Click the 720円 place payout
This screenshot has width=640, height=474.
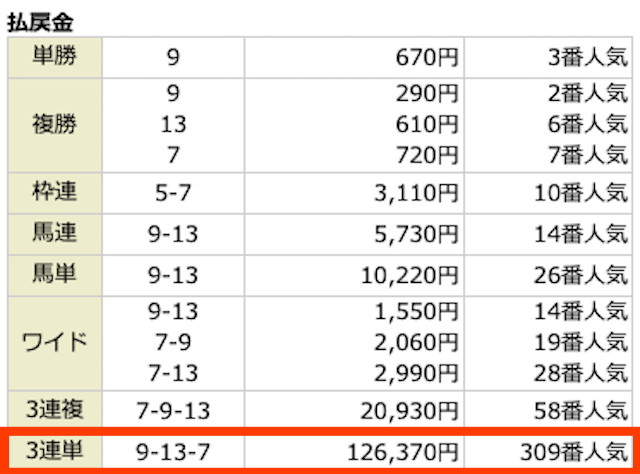tap(427, 155)
